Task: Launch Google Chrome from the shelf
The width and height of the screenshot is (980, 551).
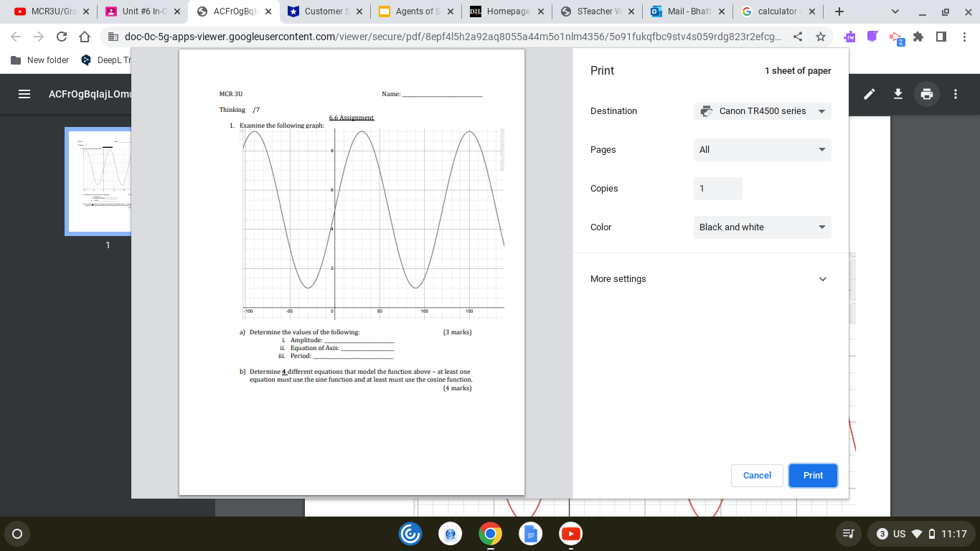Action: point(491,534)
